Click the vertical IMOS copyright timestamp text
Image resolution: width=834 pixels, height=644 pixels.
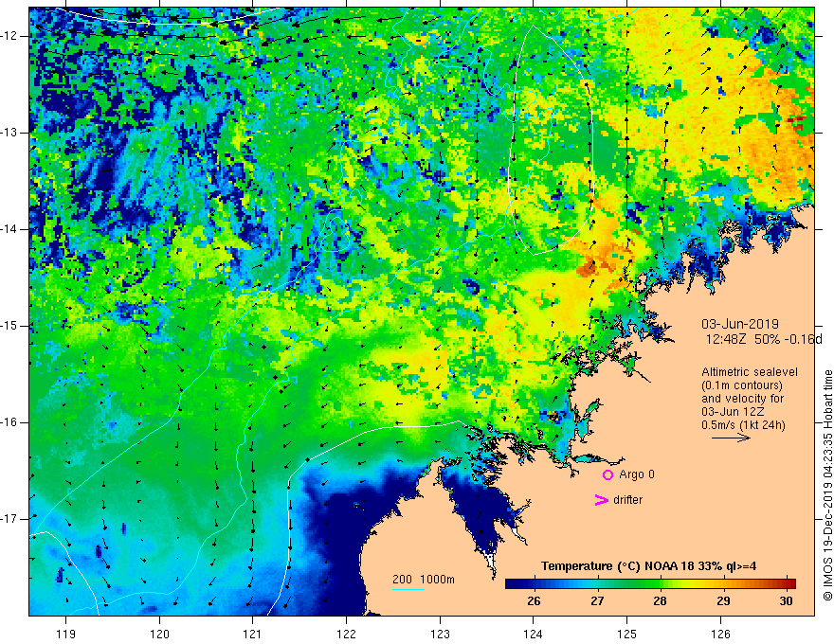827,486
